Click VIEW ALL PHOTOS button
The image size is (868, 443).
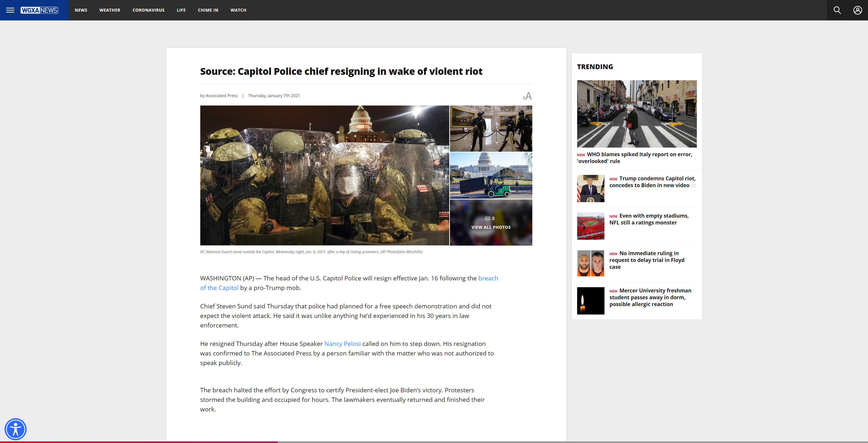491,227
